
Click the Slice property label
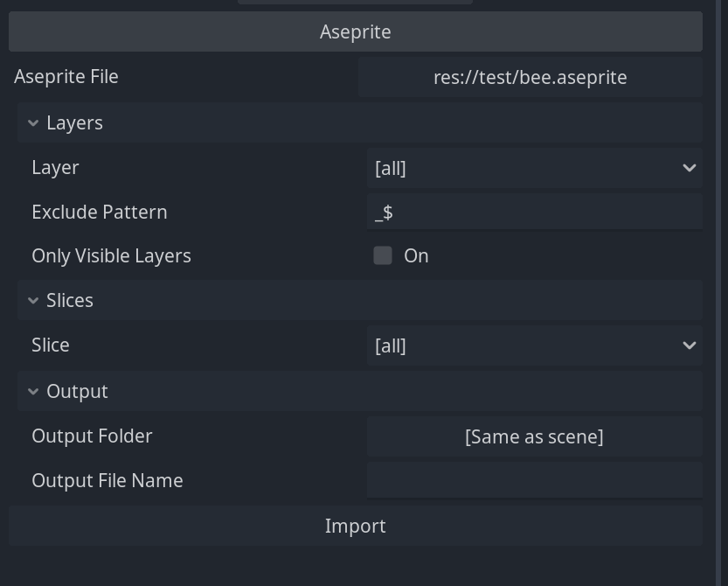point(51,345)
